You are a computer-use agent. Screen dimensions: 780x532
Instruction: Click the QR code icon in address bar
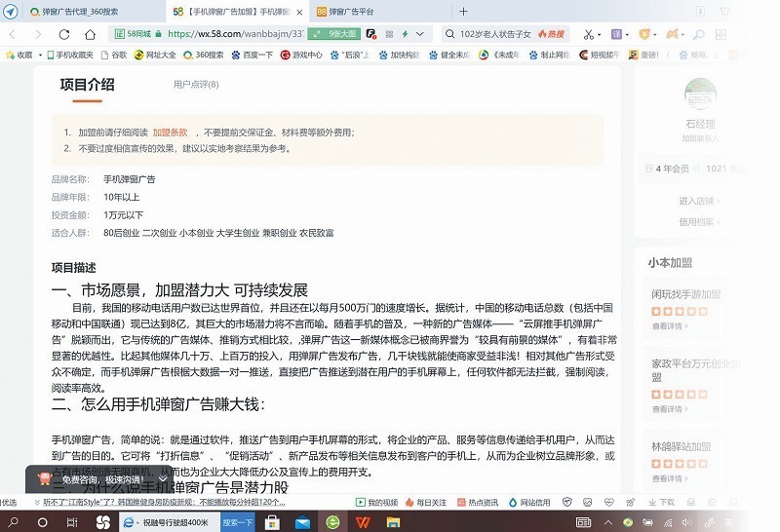point(389,34)
